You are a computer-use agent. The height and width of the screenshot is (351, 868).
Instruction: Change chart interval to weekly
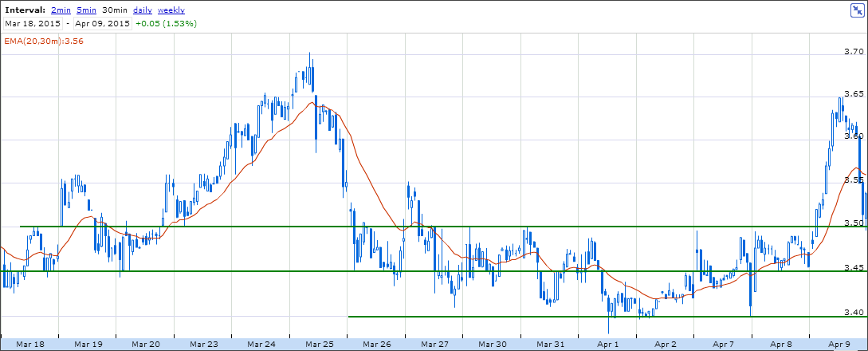pos(171,10)
